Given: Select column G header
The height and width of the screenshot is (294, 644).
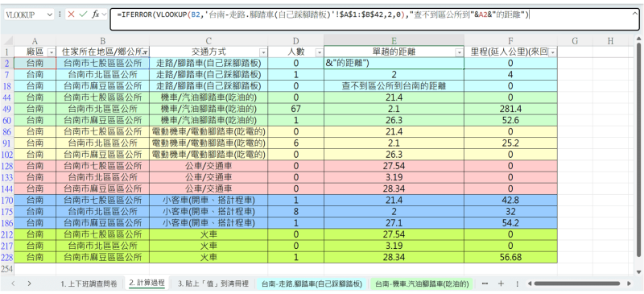Looking at the screenshot, I should coord(575,41).
